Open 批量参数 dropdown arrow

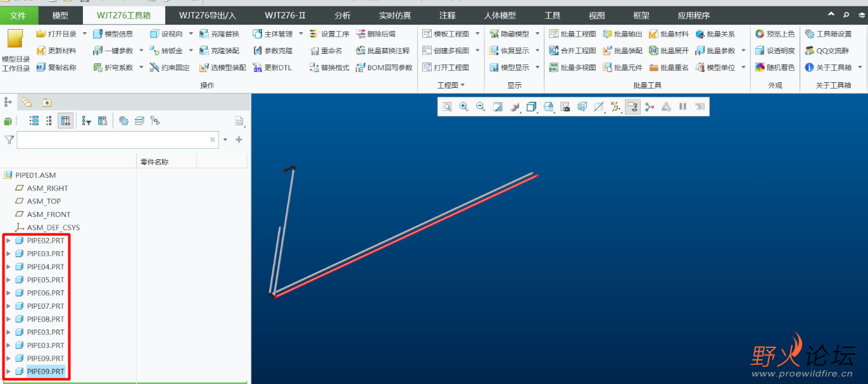pos(743,51)
